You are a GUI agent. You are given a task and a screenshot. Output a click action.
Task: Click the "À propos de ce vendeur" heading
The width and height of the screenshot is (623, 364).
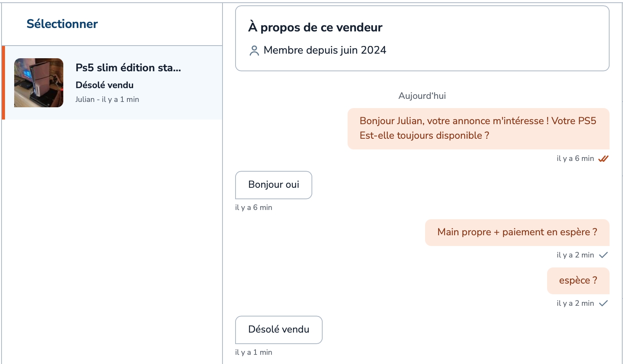pos(315,28)
